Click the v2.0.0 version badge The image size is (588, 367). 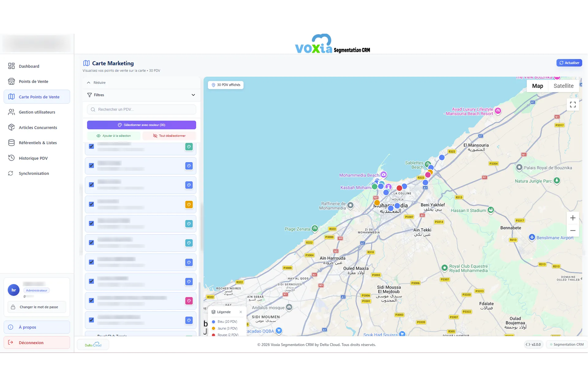point(533,344)
